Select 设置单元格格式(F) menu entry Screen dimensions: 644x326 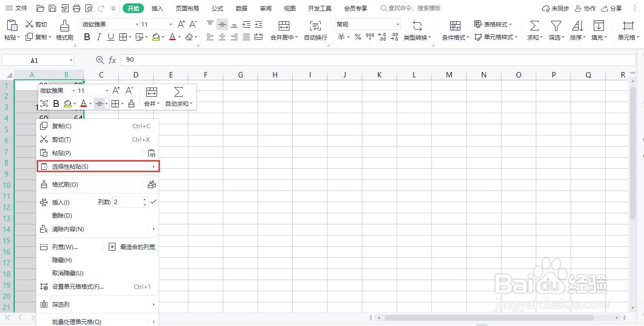(98, 287)
